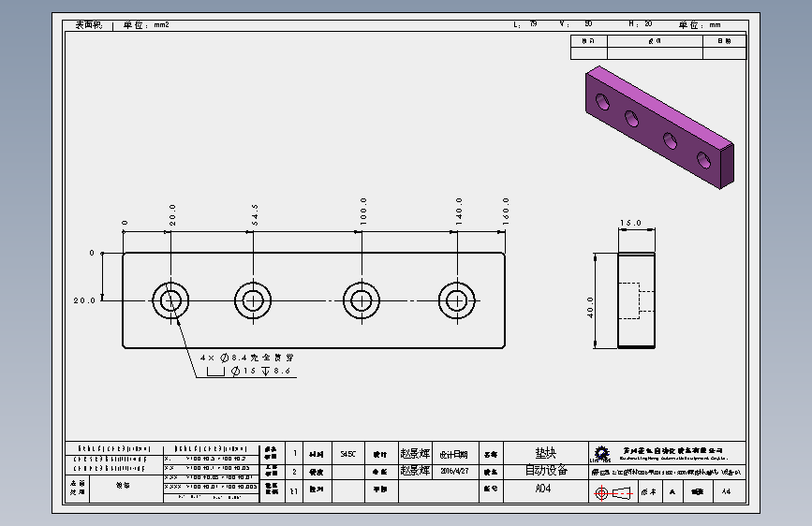The image size is (812, 526).
Task: Click the 3D isometric part preview
Action: [659, 127]
